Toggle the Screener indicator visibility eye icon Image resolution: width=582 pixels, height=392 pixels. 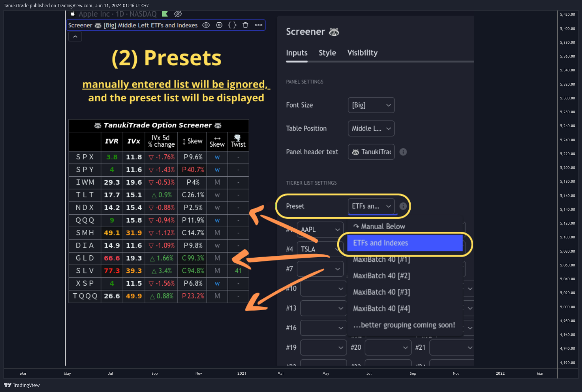click(x=206, y=25)
